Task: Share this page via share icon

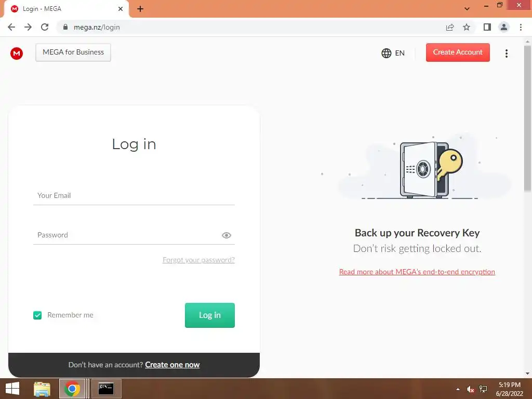Action: click(x=450, y=27)
